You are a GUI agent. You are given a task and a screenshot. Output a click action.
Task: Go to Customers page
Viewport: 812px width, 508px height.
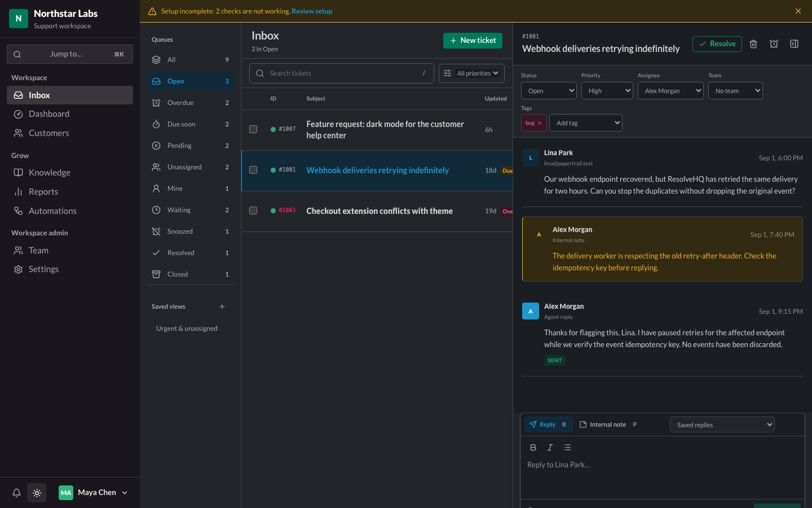(x=70, y=133)
